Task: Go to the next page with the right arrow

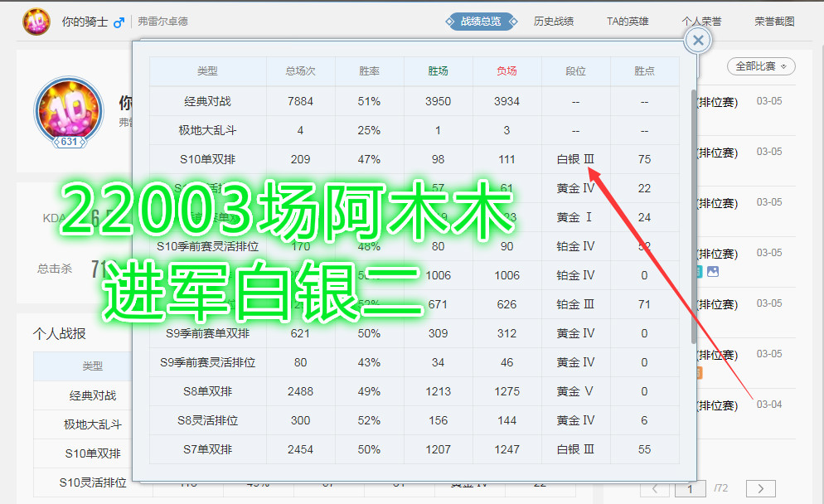Action: [x=761, y=488]
